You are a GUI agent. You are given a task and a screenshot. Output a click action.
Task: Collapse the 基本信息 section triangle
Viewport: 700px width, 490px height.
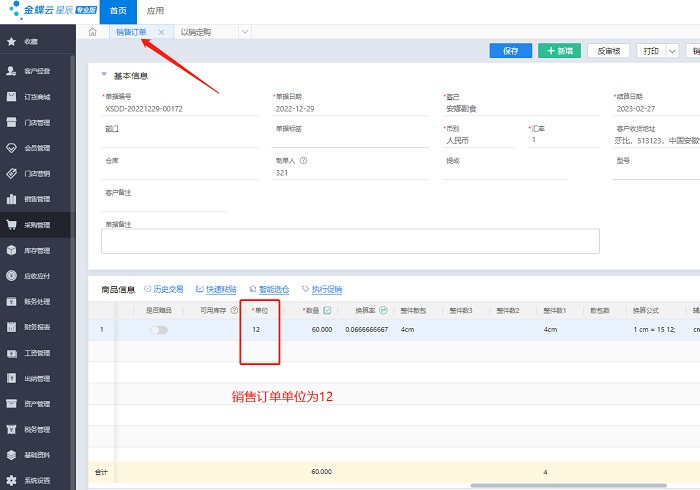click(103, 75)
